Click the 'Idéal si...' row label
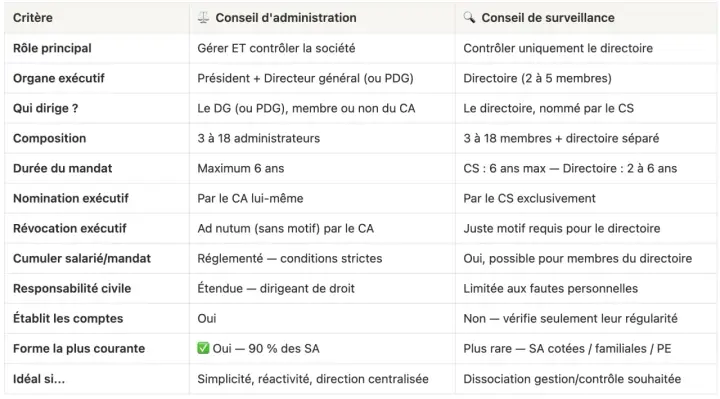720x399 pixels. tap(39, 379)
